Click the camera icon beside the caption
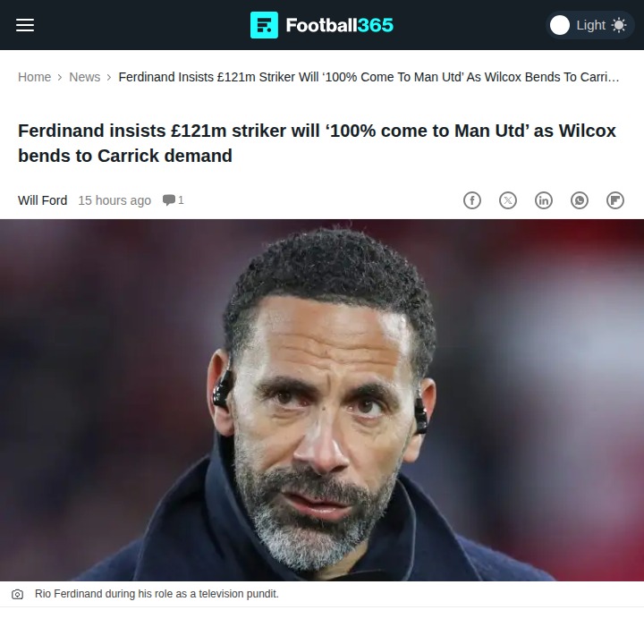The width and height of the screenshot is (644, 644). coord(17,594)
